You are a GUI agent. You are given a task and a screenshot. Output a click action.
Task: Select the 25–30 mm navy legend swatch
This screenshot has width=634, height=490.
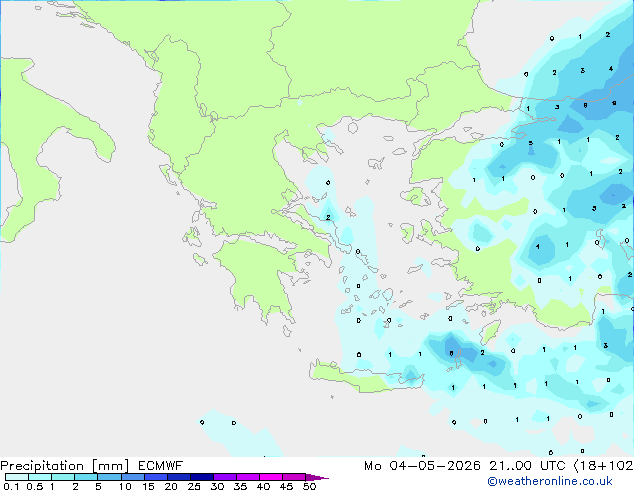coord(201,477)
